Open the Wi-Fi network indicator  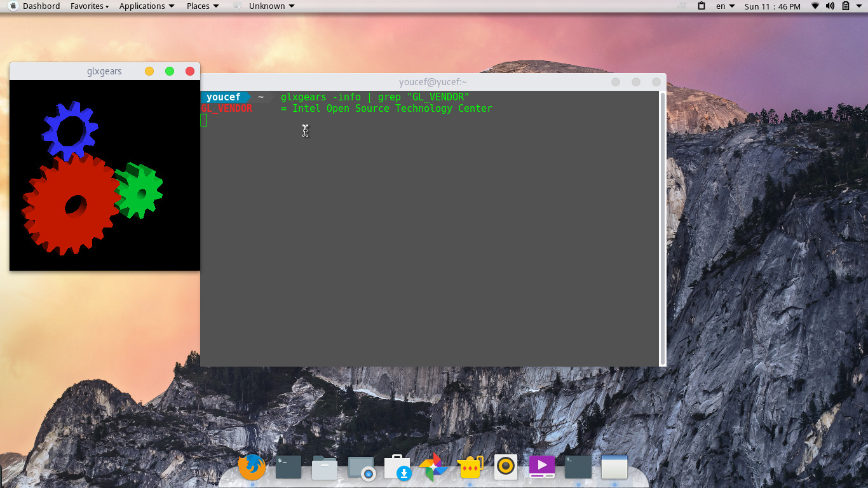coord(815,6)
